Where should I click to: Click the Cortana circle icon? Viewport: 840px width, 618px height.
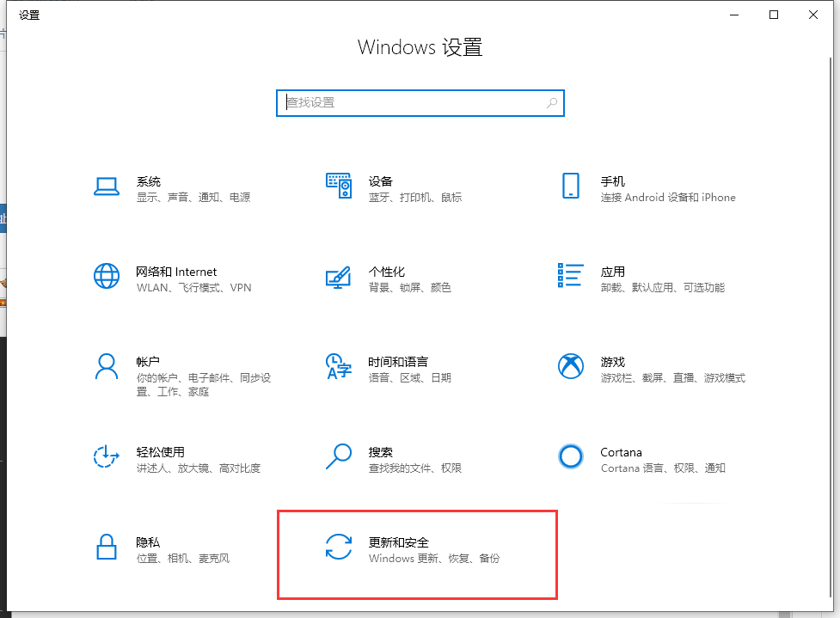(x=570, y=456)
